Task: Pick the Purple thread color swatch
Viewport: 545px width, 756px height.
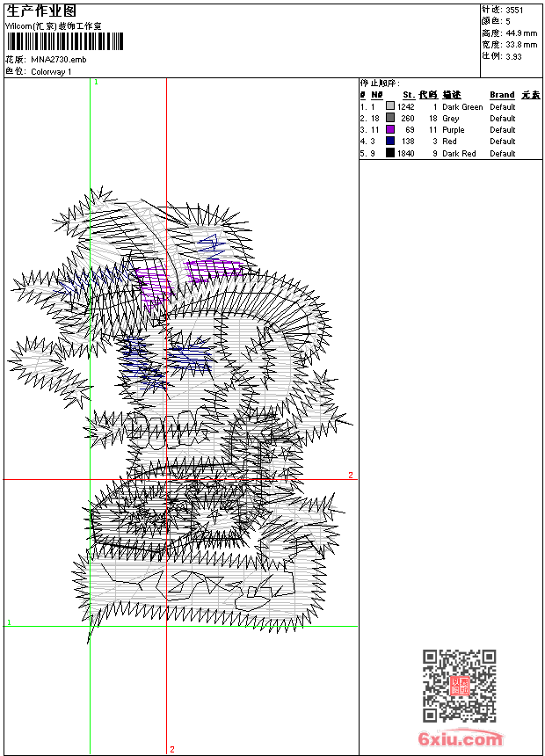Action: click(390, 129)
